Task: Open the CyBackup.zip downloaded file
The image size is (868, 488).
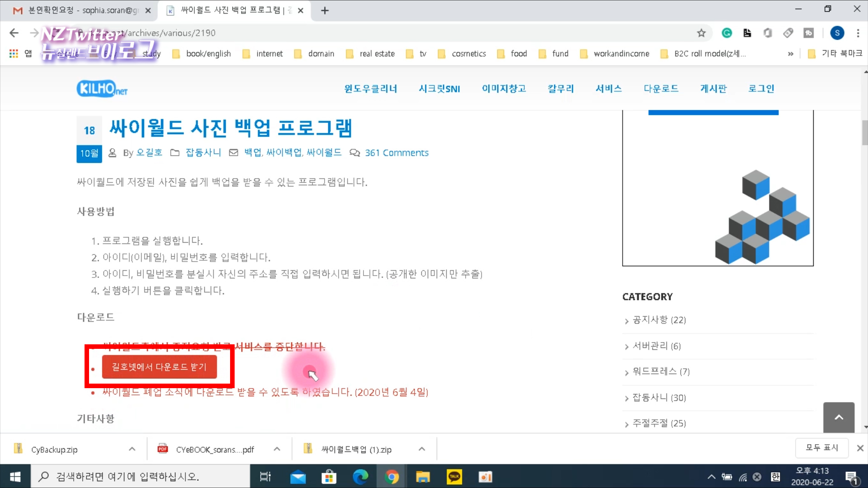Action: pos(54,450)
